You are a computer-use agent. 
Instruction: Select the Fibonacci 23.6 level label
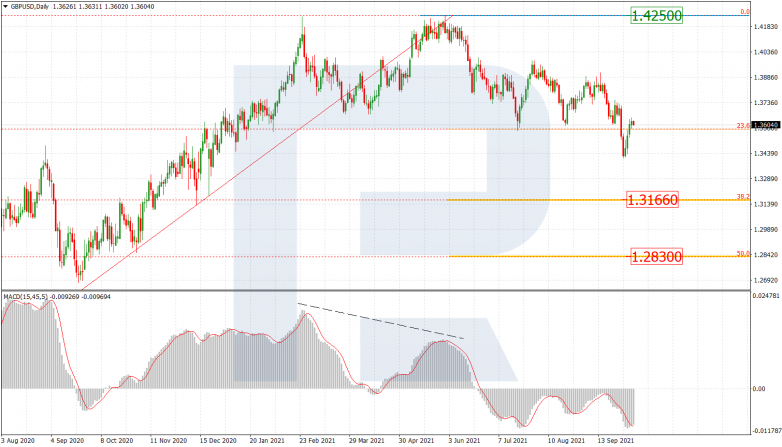743,126
